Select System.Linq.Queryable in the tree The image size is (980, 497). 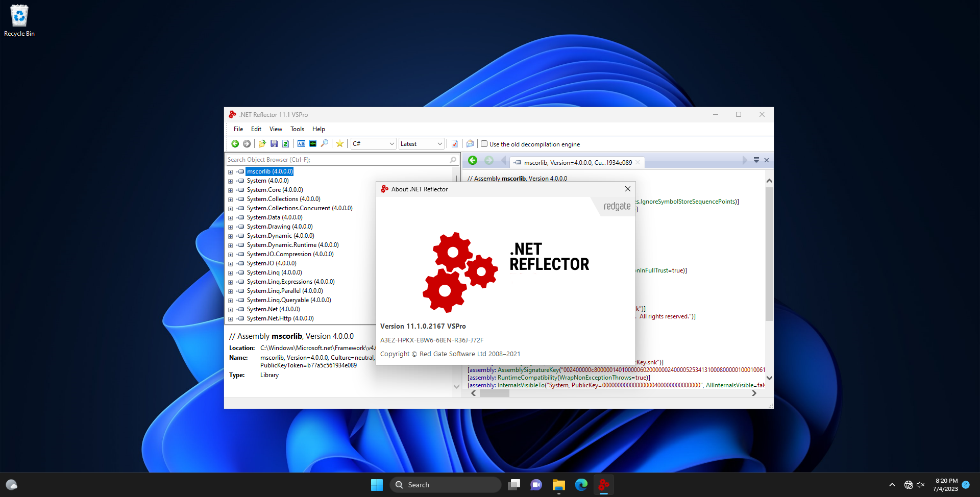click(289, 300)
